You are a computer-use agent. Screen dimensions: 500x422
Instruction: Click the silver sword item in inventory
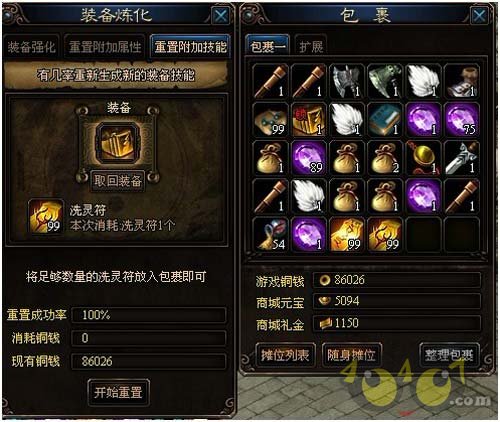461,158
